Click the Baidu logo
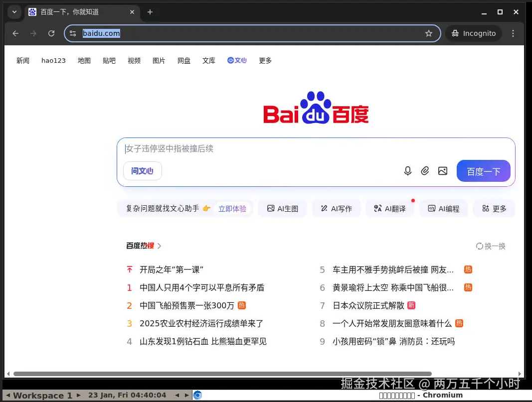 316,108
